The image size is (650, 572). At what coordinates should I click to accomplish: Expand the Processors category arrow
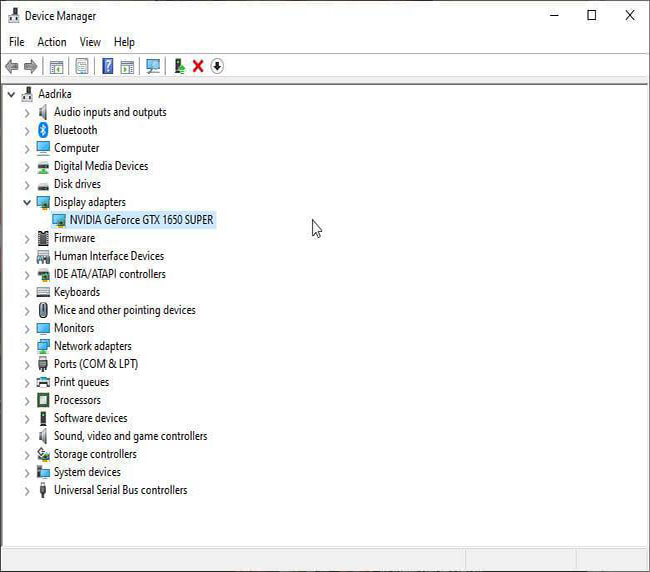(27, 400)
